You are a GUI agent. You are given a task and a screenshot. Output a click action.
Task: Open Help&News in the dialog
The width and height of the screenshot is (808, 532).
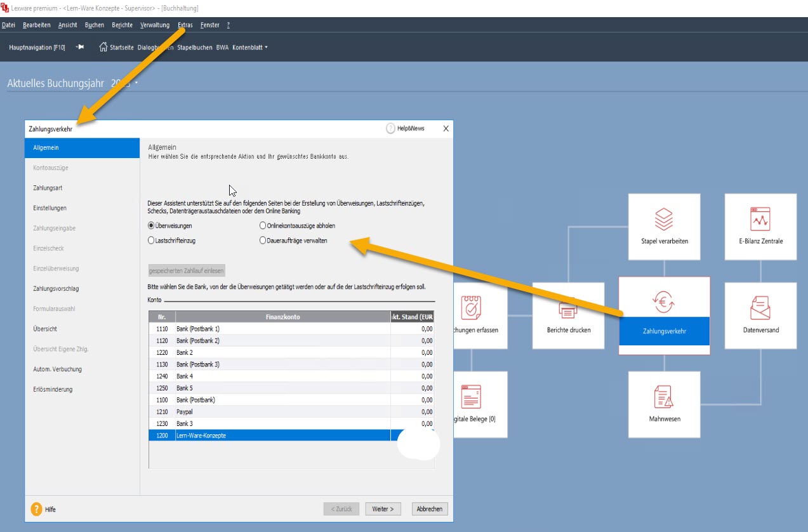tap(406, 128)
